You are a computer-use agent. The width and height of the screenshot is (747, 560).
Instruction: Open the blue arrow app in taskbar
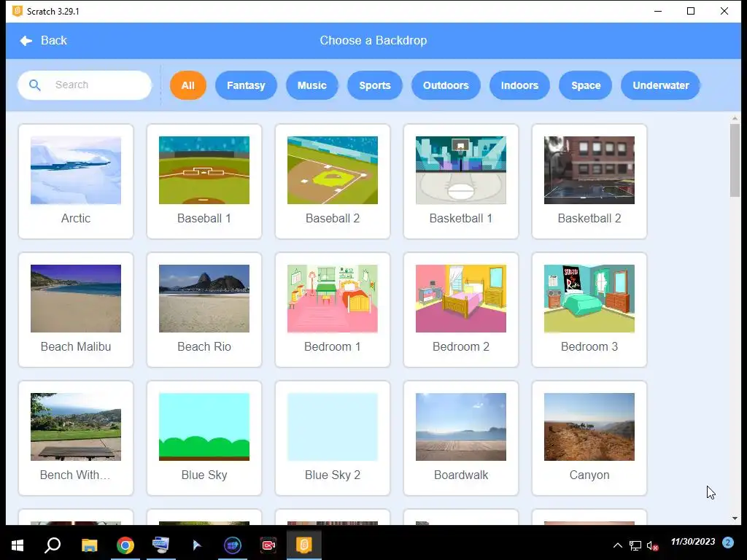point(197,545)
